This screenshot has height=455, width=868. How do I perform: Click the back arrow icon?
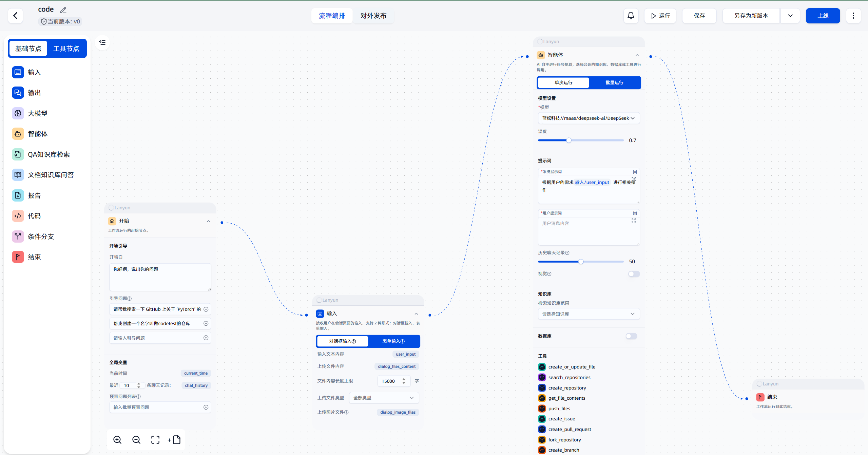tap(15, 16)
